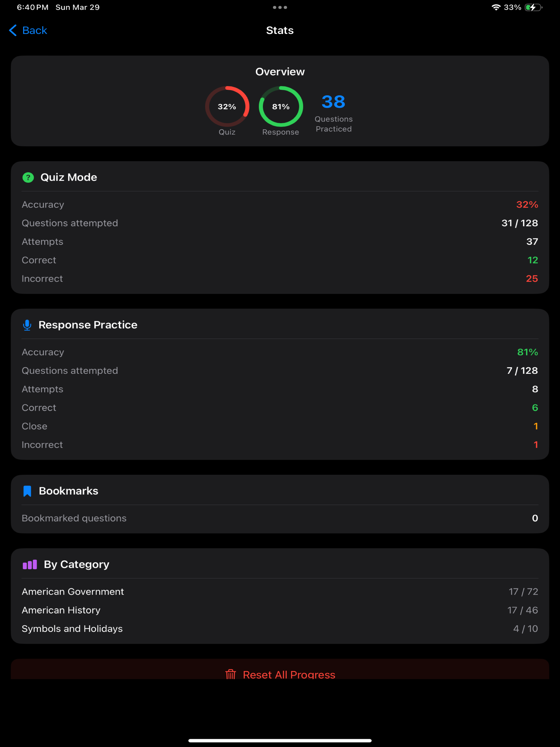Select the green 81% Response progress ring

(281, 107)
